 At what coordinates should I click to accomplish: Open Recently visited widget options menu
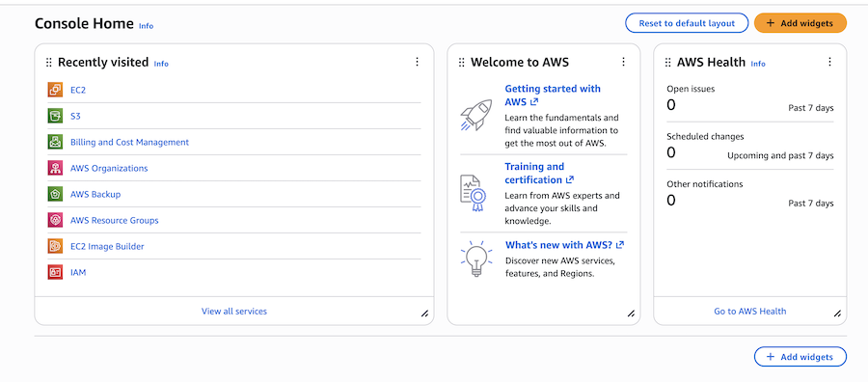[x=418, y=62]
